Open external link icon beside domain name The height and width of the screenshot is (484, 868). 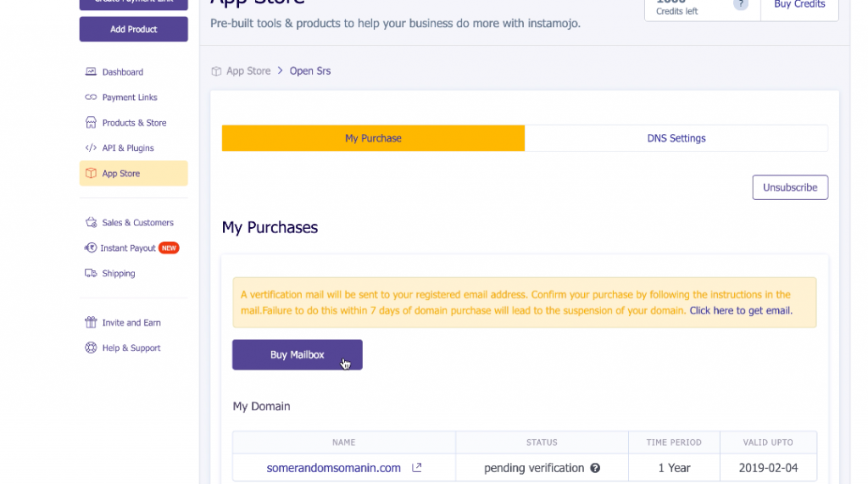[416, 468]
